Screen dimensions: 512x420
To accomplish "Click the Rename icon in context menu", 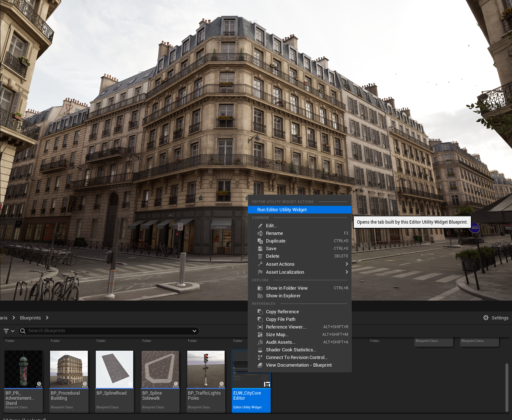I will point(260,233).
